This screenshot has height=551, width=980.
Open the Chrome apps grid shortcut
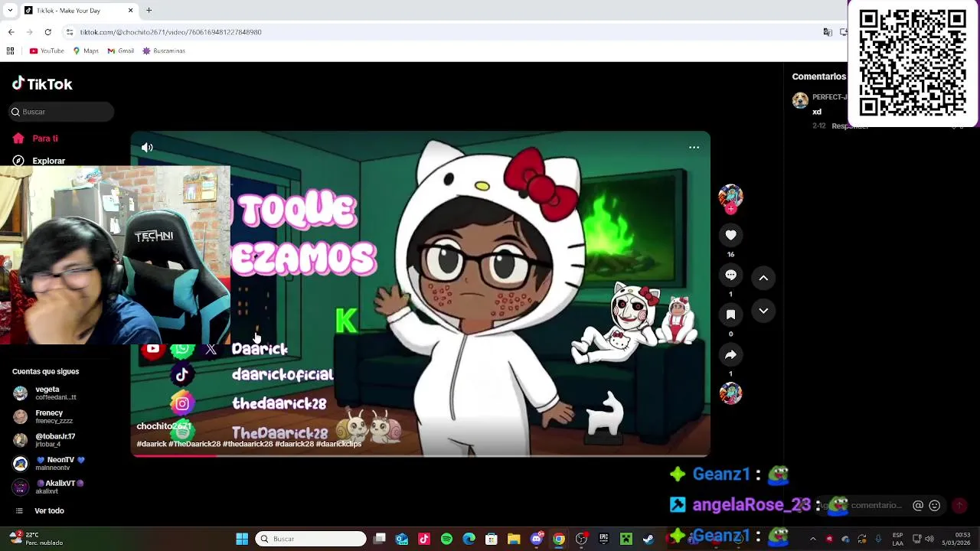10,51
